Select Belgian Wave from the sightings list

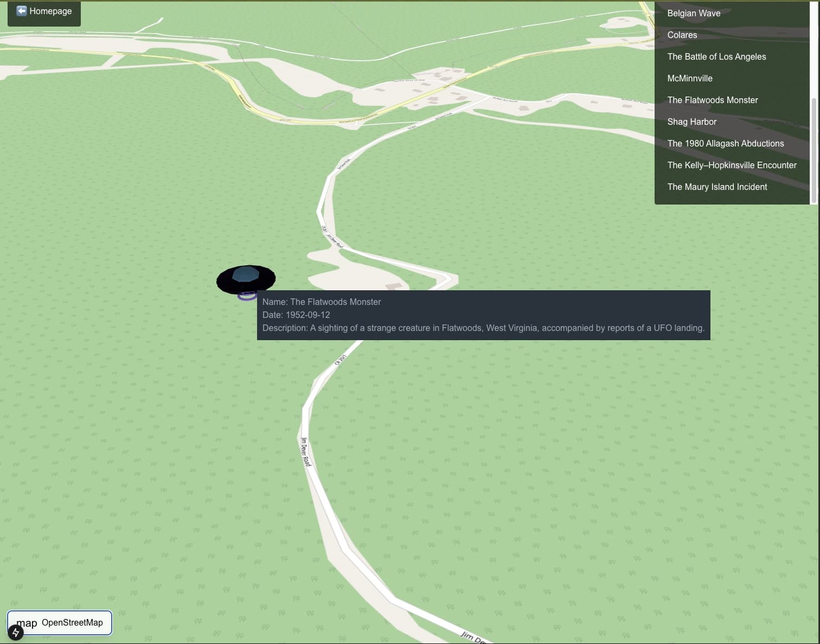(694, 13)
